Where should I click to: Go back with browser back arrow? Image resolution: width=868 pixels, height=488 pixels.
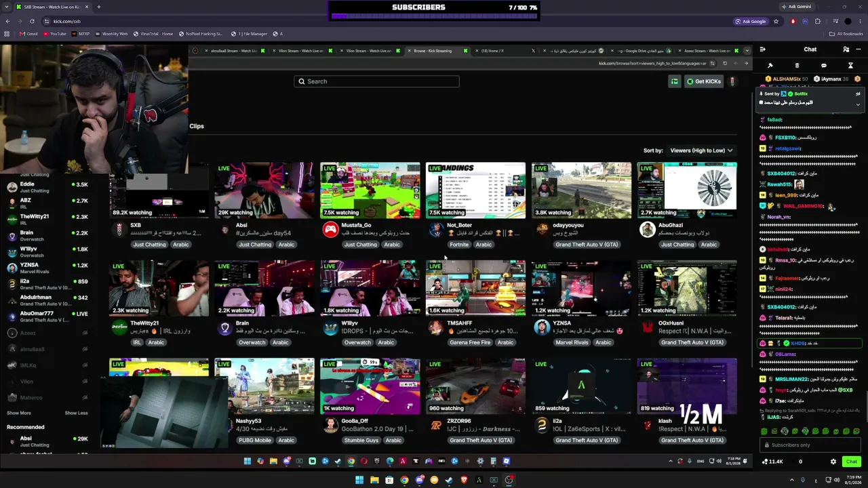pos(7,21)
